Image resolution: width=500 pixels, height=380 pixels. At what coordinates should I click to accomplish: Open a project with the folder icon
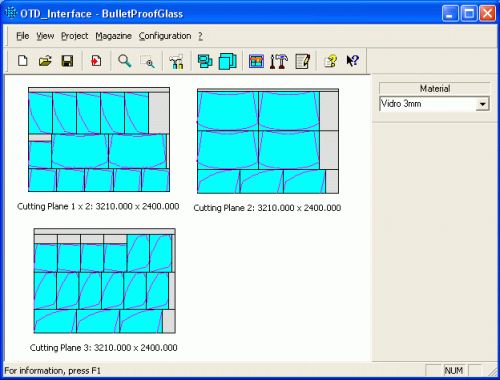[x=45, y=61]
